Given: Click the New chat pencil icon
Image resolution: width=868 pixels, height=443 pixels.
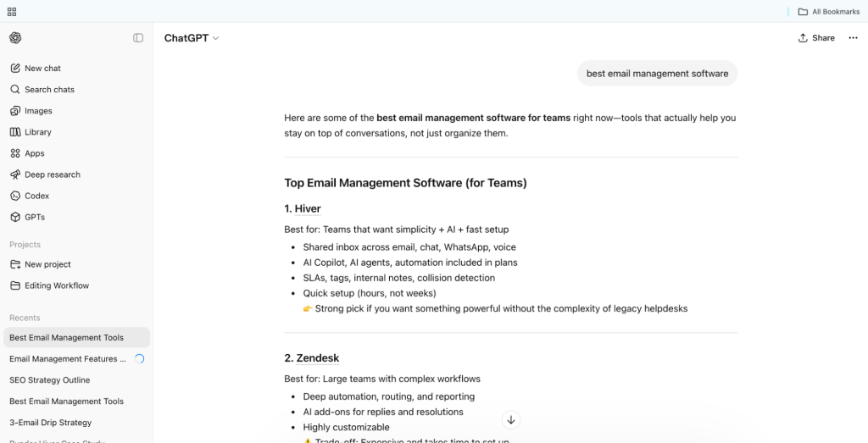Looking at the screenshot, I should [x=15, y=68].
